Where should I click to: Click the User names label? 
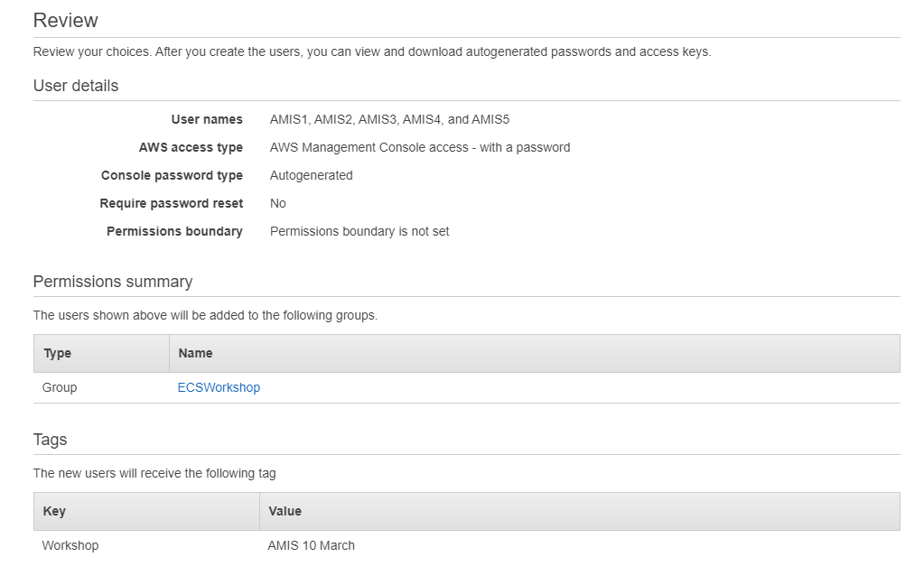pos(207,119)
